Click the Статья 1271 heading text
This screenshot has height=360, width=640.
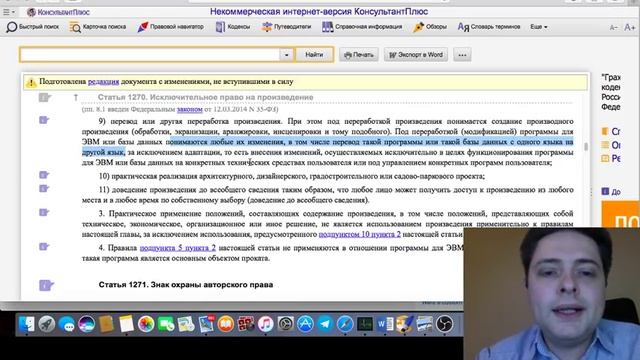coord(186,285)
